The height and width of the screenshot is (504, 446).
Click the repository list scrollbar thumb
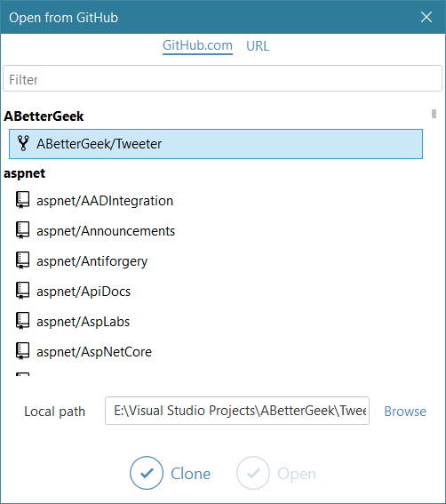pyautogui.click(x=434, y=114)
